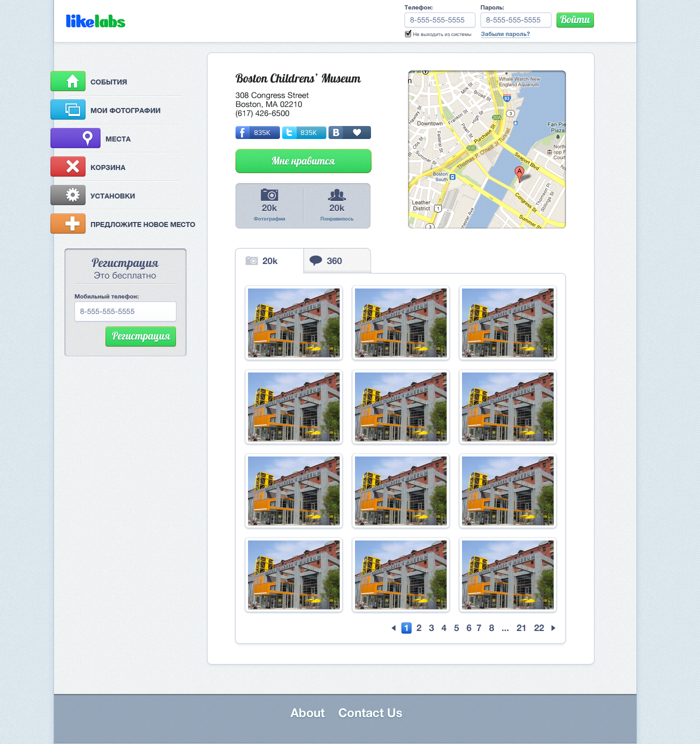Toggle the stay signed in checkbox

408,34
